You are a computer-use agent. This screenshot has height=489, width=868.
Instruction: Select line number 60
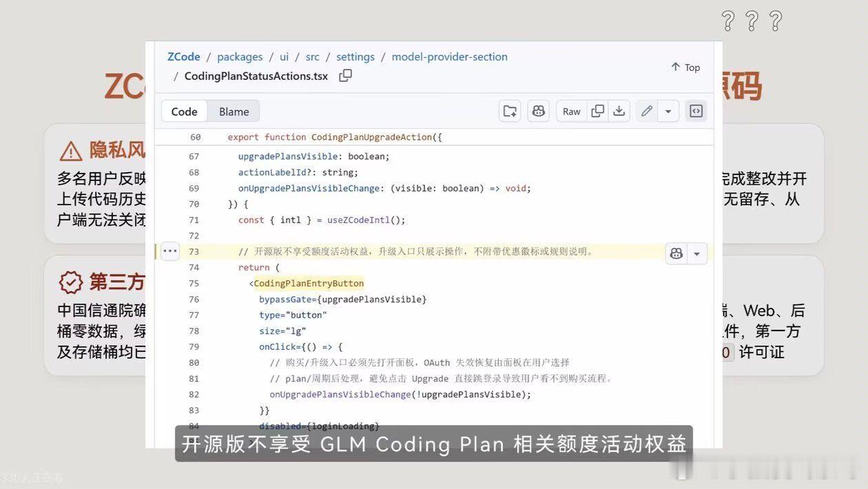[x=195, y=137]
